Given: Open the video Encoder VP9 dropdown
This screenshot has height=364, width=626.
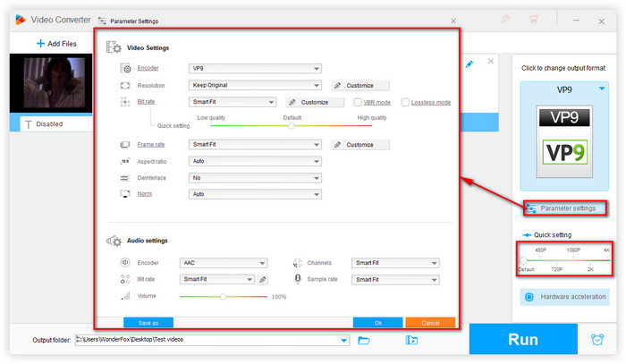Looking at the screenshot, I should click(x=255, y=68).
